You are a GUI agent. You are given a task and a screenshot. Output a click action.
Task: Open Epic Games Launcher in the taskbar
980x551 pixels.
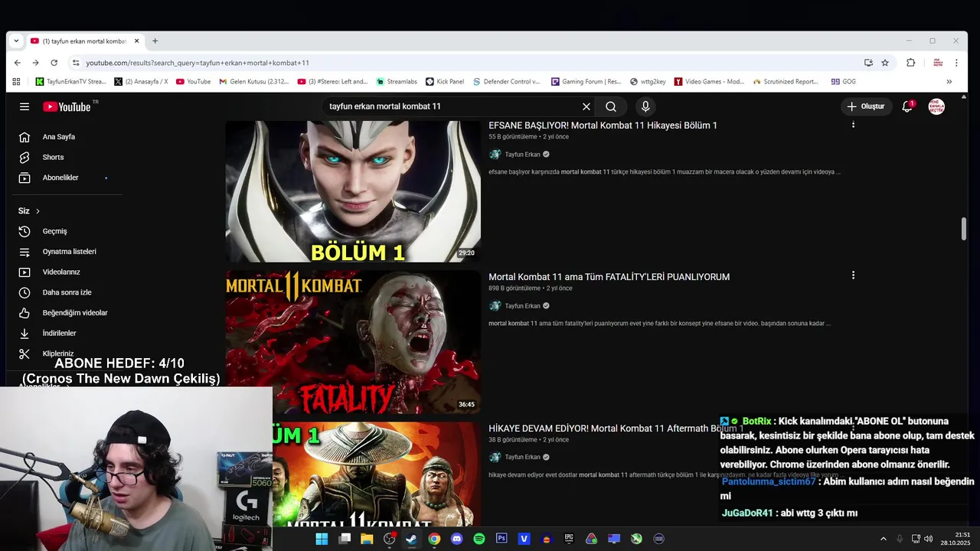[569, 539]
